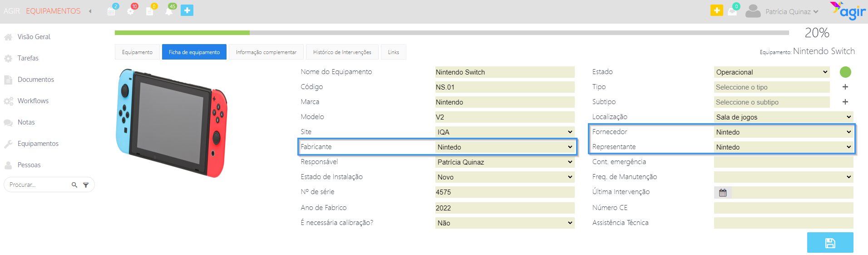Open the gear icon with badge 10
Viewport: 868px width, 255px height.
(131, 11)
